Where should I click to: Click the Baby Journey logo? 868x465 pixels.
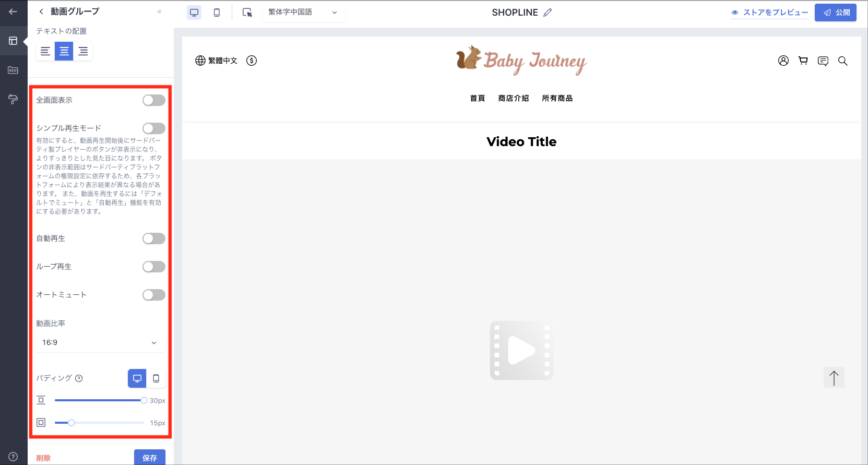coord(521,60)
